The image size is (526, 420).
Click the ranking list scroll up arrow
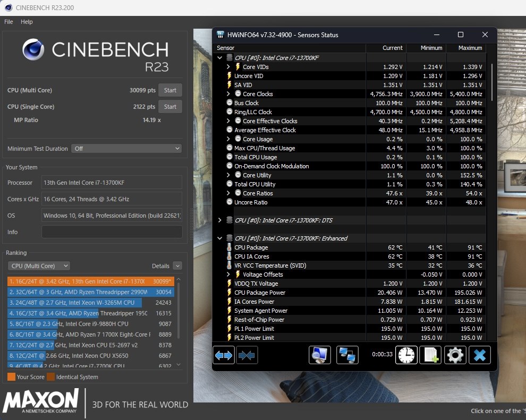tap(179, 279)
